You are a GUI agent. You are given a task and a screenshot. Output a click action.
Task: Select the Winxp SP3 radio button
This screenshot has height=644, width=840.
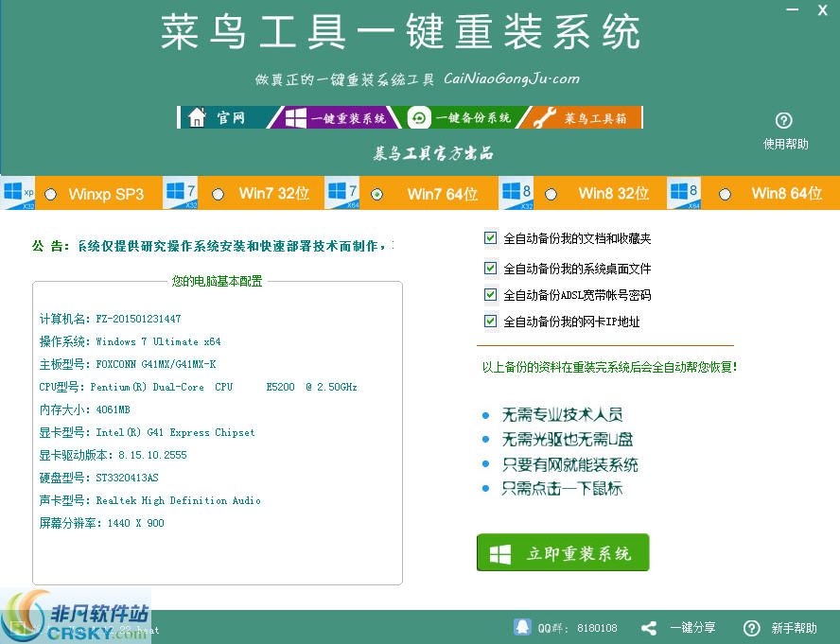click(x=50, y=194)
